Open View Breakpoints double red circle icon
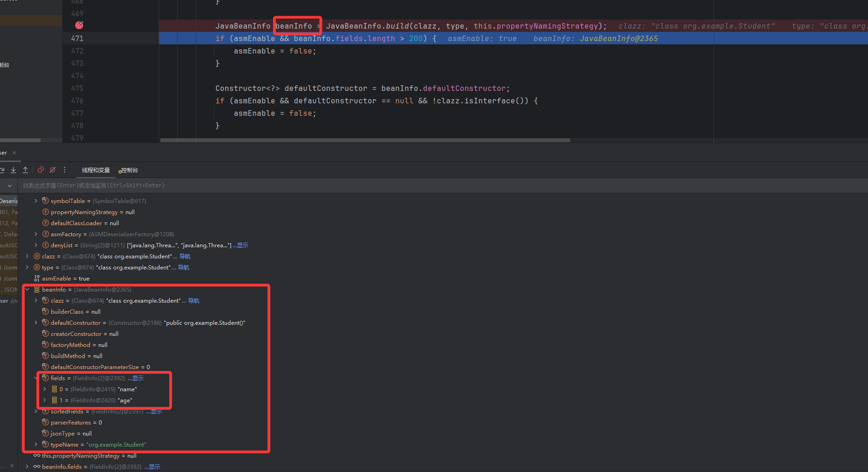 click(x=41, y=170)
